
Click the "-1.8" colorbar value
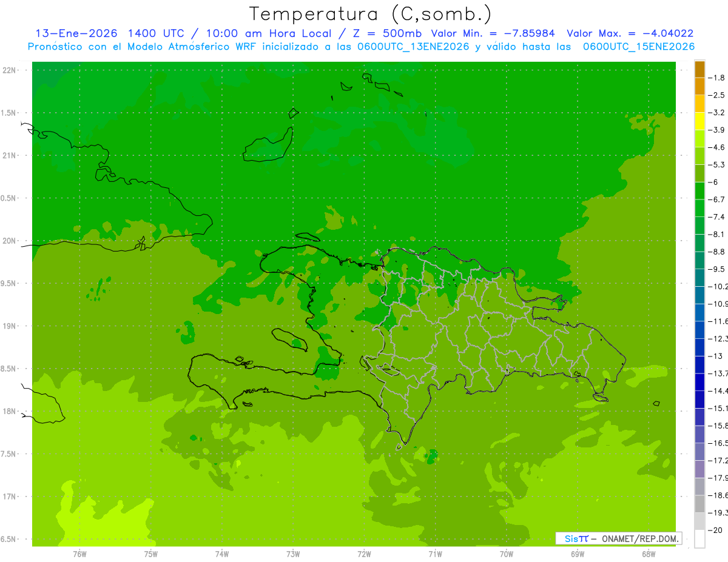point(716,78)
